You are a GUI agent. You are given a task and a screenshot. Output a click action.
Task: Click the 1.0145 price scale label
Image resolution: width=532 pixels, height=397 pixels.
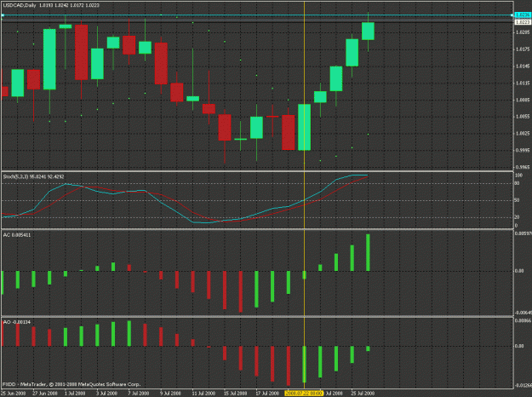pos(523,66)
